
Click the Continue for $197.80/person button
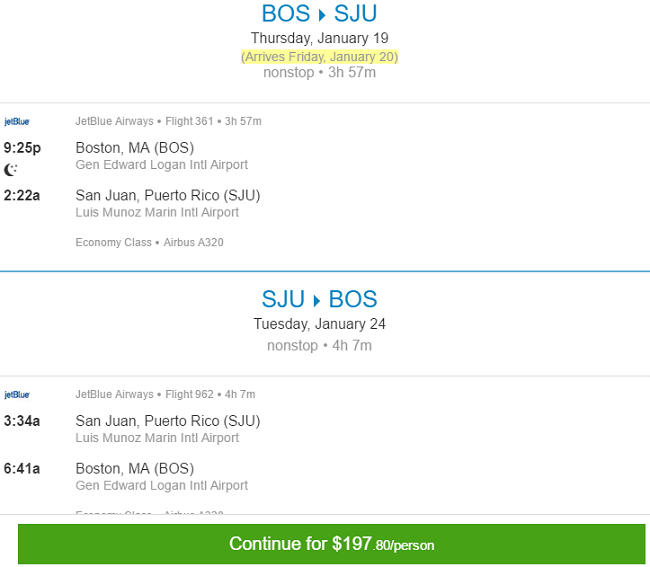tap(331, 544)
